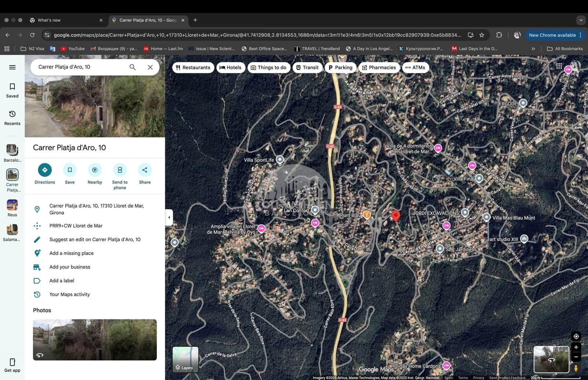Open the street photo thumbnail under Photos
The height and width of the screenshot is (380, 588).
95,340
